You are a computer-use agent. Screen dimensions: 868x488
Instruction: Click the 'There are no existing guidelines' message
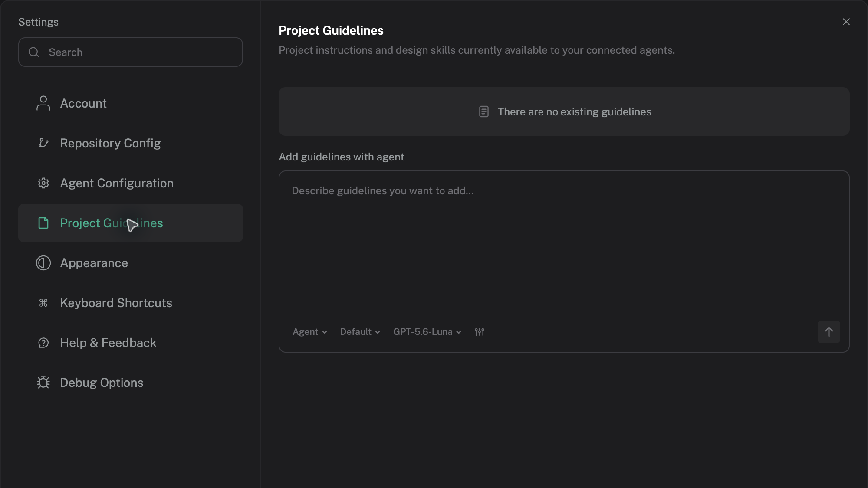tap(574, 111)
